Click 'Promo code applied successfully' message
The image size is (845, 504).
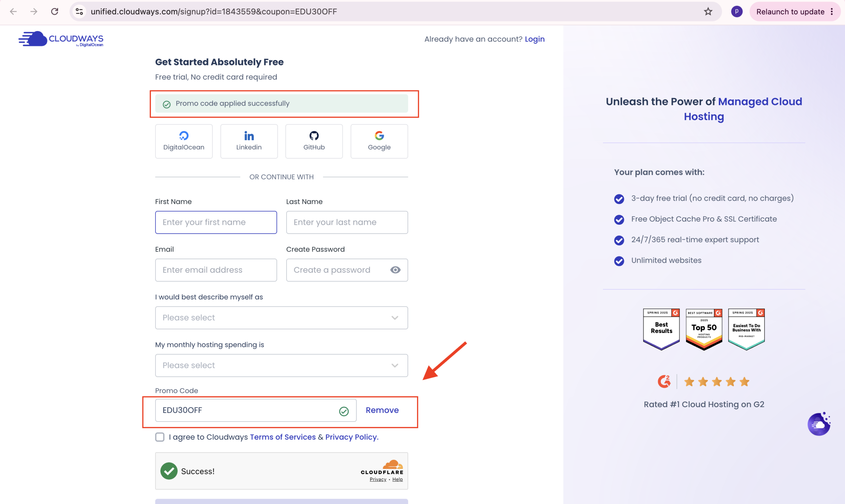click(282, 103)
